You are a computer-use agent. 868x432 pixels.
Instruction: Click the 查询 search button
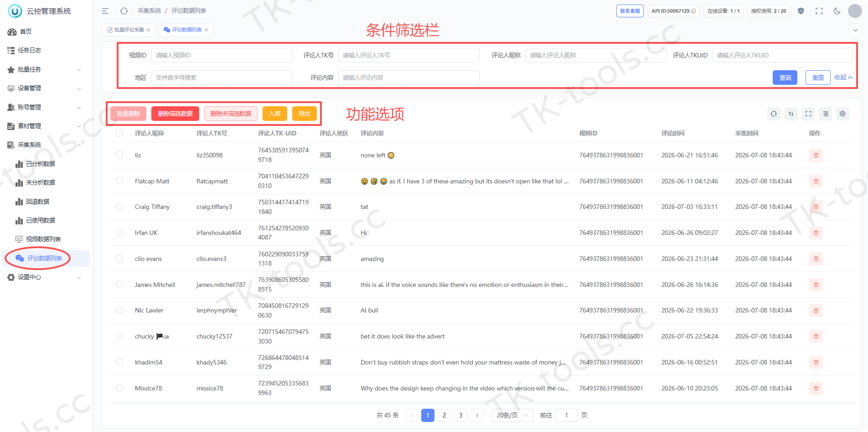click(x=785, y=78)
